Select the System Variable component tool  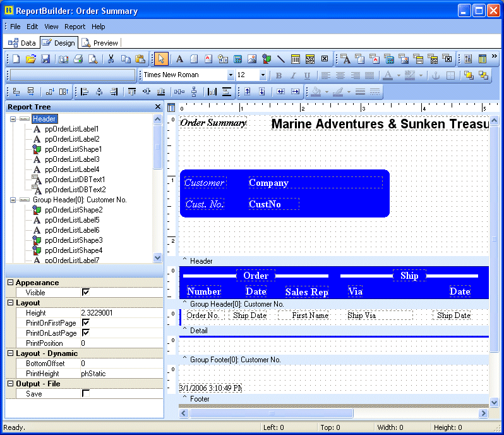(x=223, y=59)
